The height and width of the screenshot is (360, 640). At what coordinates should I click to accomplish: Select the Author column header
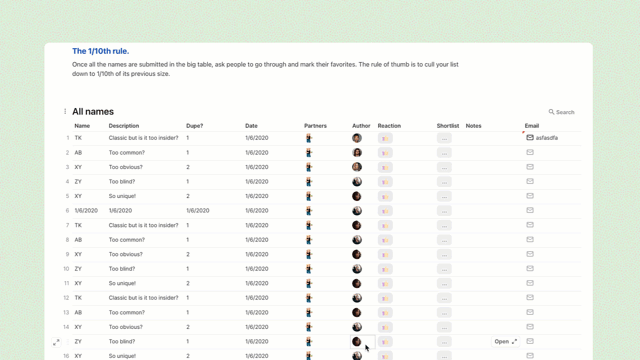pos(361,126)
